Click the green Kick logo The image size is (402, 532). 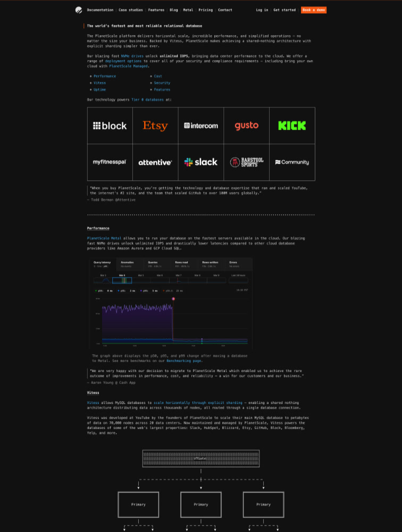pyautogui.click(x=292, y=126)
